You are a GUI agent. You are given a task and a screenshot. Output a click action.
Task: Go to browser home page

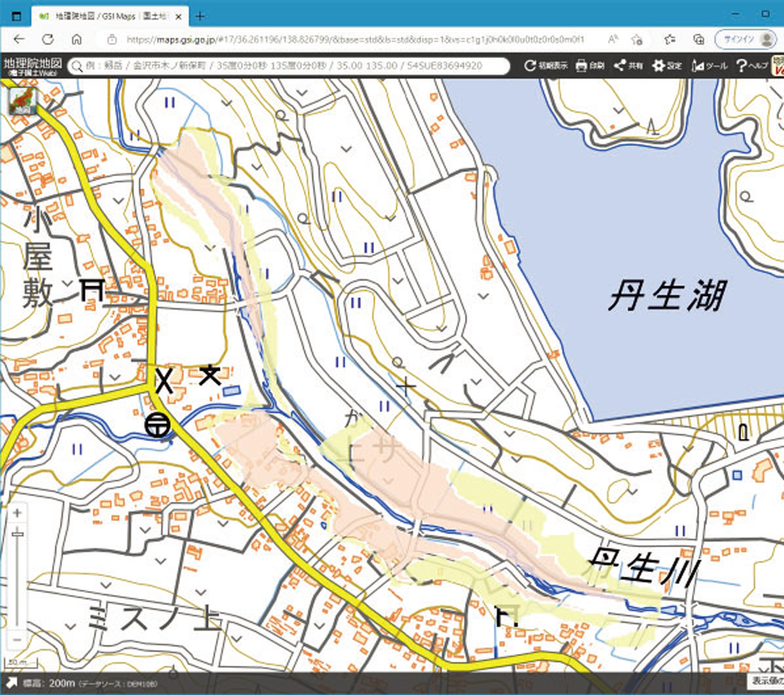76,39
